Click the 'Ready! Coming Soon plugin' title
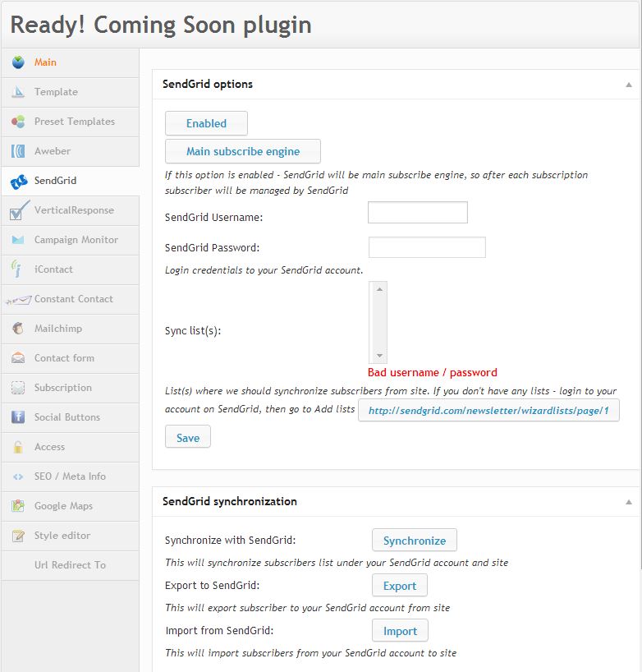Image resolution: width=642 pixels, height=672 pixels. [161, 25]
